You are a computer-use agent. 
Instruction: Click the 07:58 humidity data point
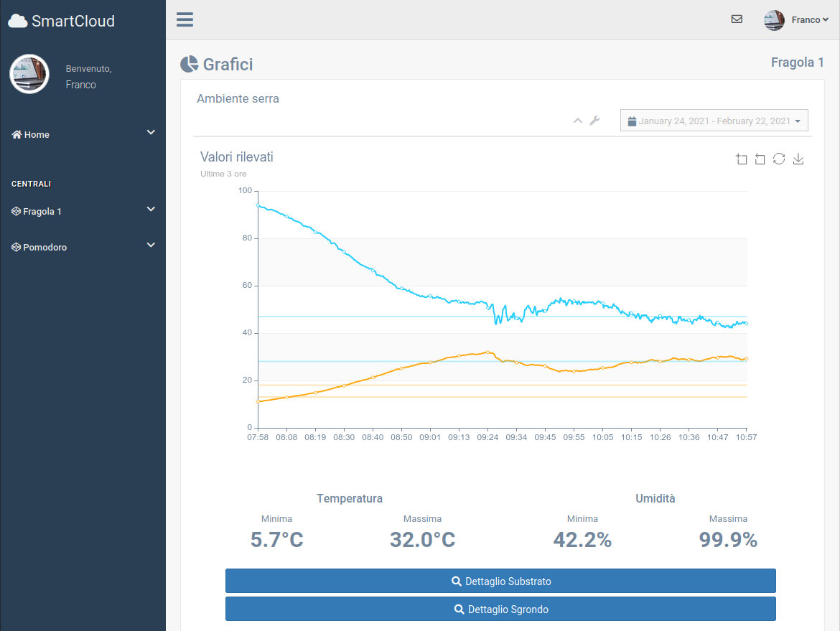(258, 206)
